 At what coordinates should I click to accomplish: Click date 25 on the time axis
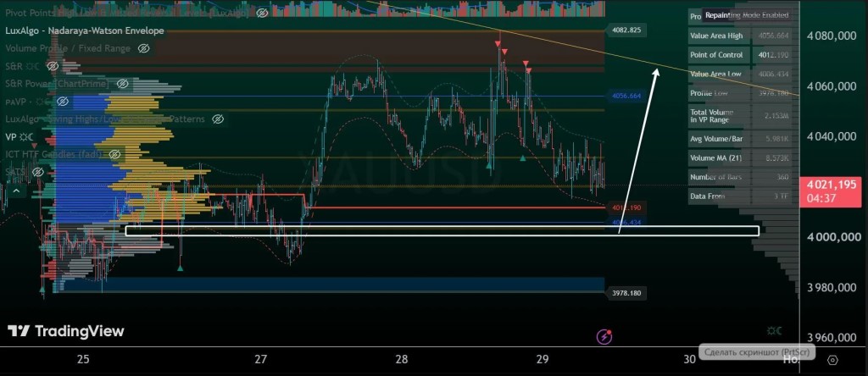83,359
